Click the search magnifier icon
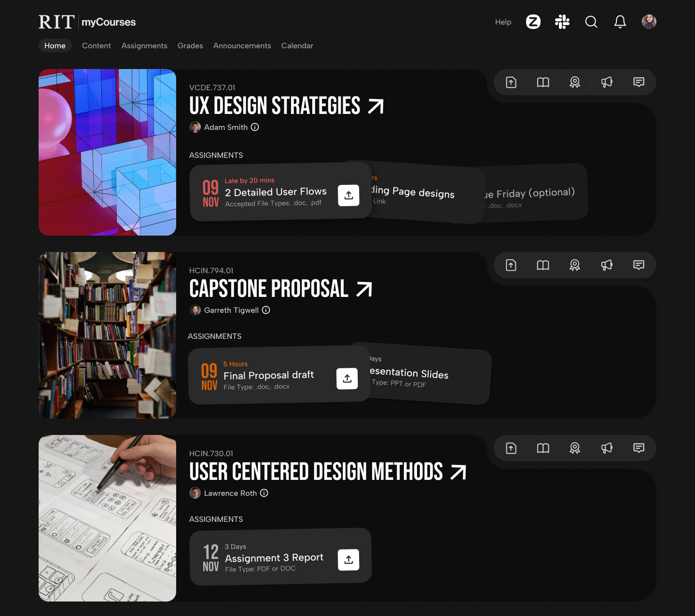 coord(591,22)
